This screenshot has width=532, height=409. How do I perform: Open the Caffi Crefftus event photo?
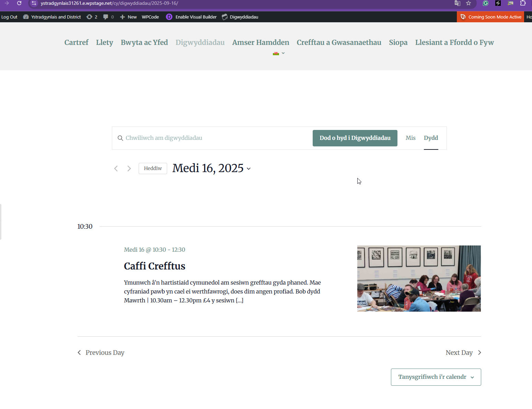[x=419, y=278]
